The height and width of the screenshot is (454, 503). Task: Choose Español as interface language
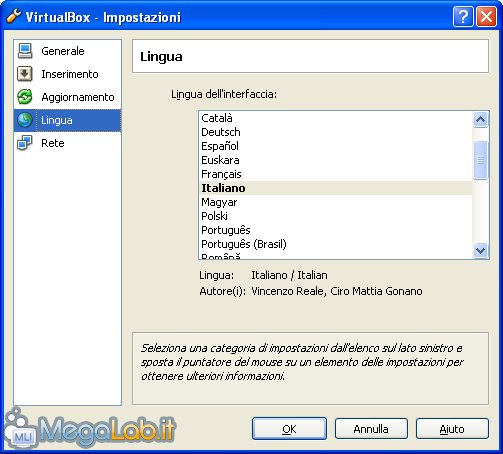tap(335, 146)
